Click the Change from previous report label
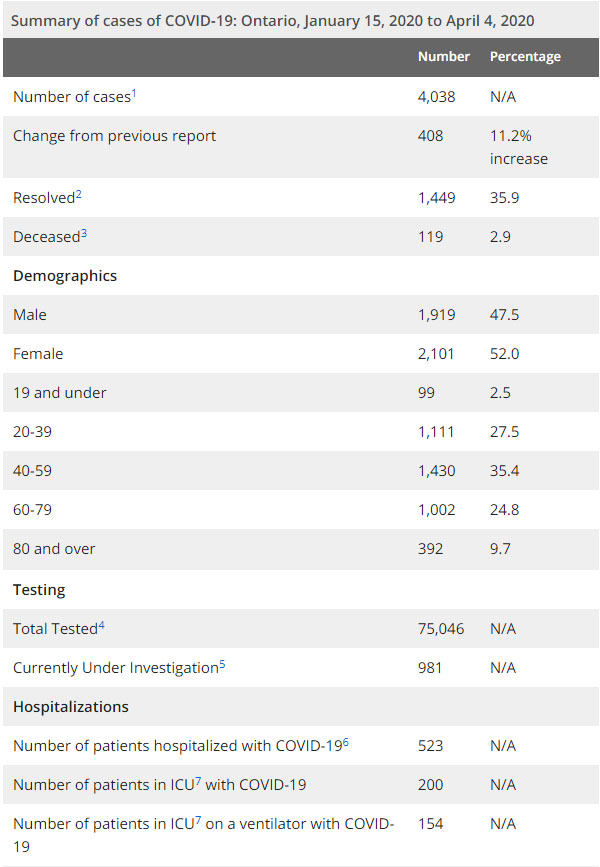 click(114, 136)
